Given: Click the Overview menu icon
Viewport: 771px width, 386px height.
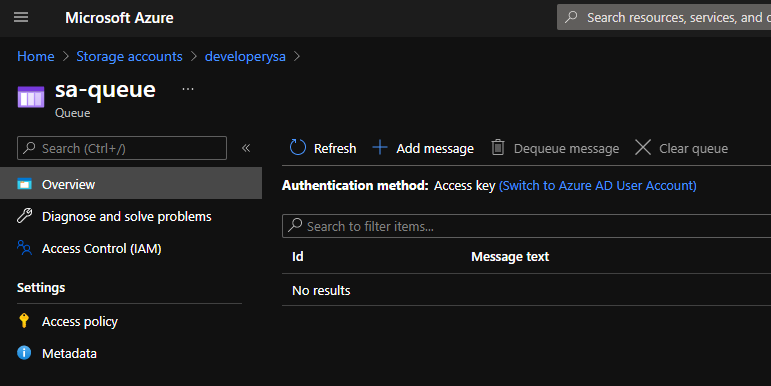Looking at the screenshot, I should (x=24, y=184).
